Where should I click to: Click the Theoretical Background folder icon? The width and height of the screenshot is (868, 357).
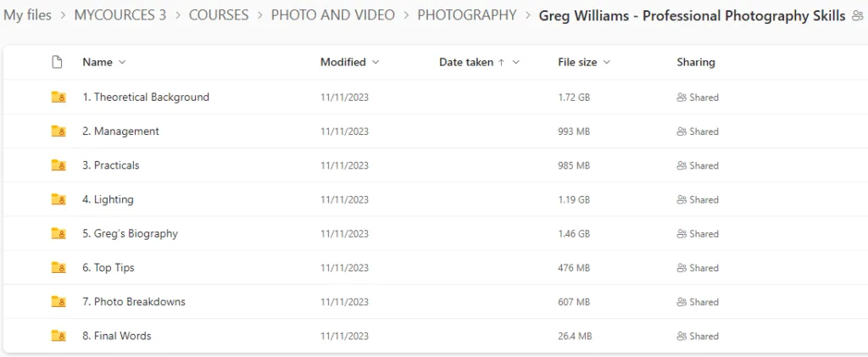[x=58, y=98]
